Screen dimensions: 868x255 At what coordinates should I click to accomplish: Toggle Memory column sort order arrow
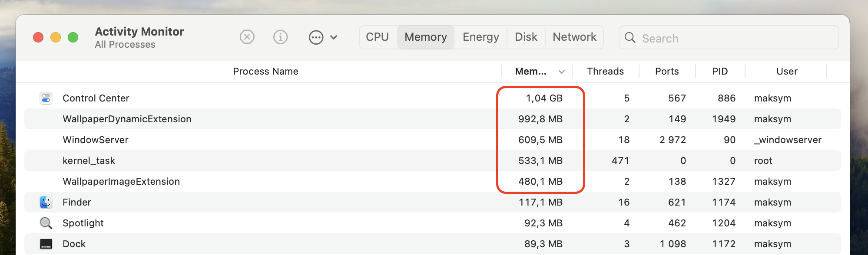click(562, 72)
